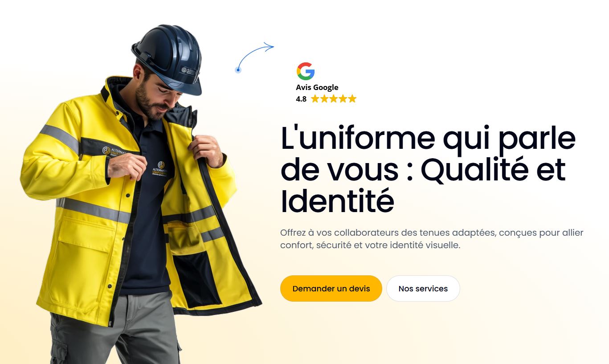This screenshot has width=609, height=364.
Task: Select the second rating star
Action: click(x=324, y=99)
